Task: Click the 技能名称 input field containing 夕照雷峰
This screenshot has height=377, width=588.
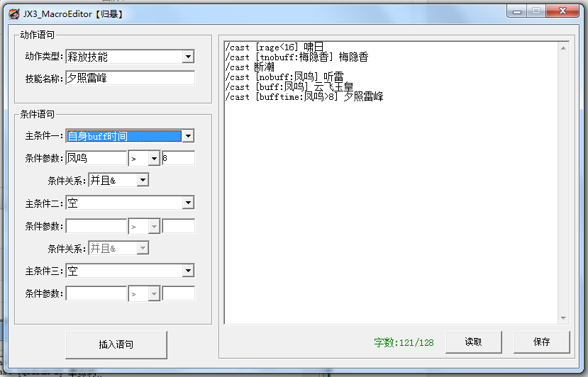Action: (130, 78)
